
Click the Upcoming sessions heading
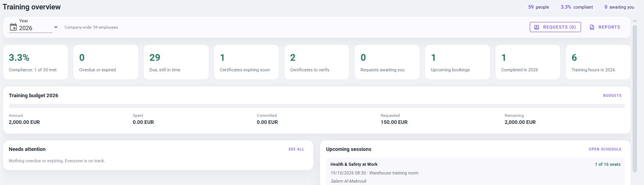349,149
